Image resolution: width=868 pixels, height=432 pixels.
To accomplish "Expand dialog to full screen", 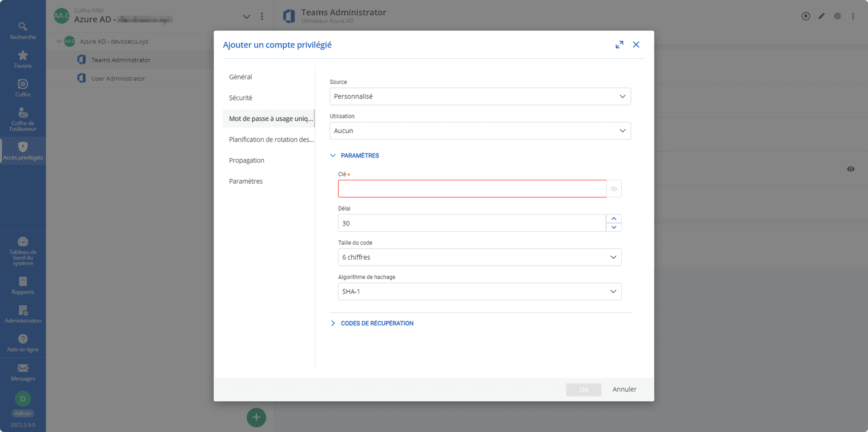I will pyautogui.click(x=619, y=45).
